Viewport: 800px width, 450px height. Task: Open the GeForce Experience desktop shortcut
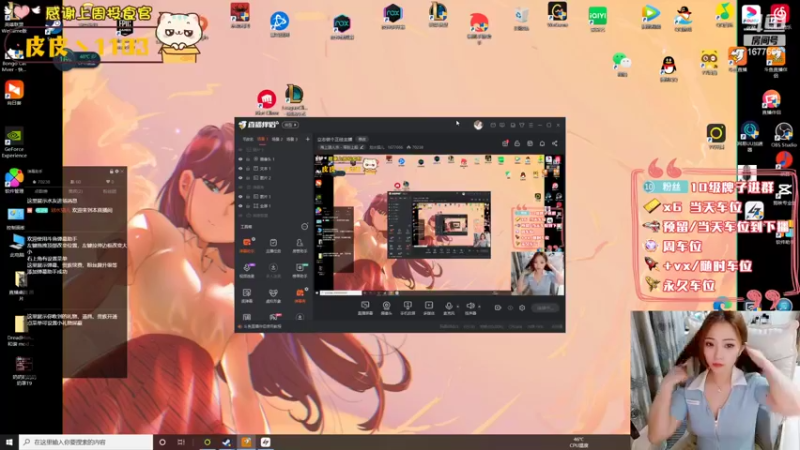click(14, 142)
